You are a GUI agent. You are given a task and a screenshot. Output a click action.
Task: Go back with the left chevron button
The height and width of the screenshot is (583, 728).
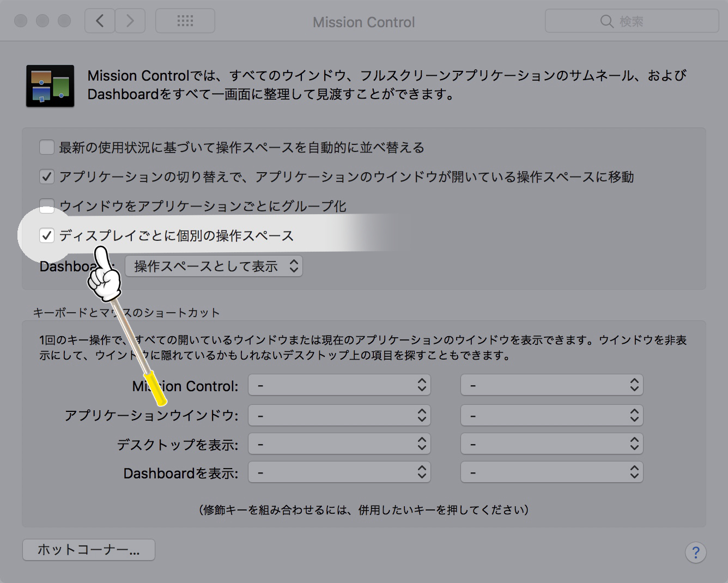pyautogui.click(x=100, y=21)
